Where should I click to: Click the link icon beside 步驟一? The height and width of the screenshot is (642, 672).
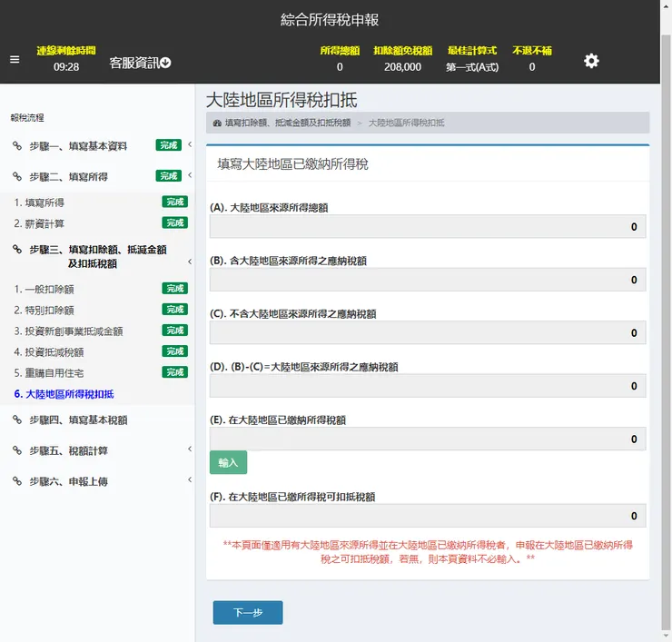click(x=17, y=145)
